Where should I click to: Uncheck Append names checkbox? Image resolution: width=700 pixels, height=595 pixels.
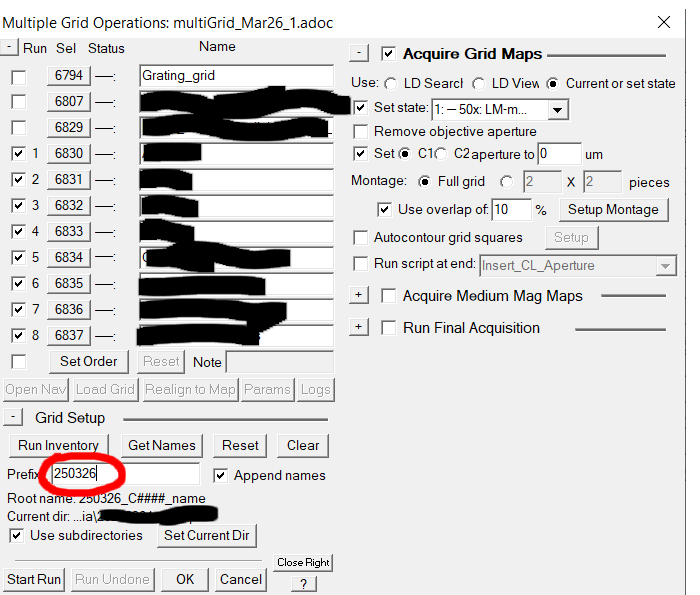point(221,475)
